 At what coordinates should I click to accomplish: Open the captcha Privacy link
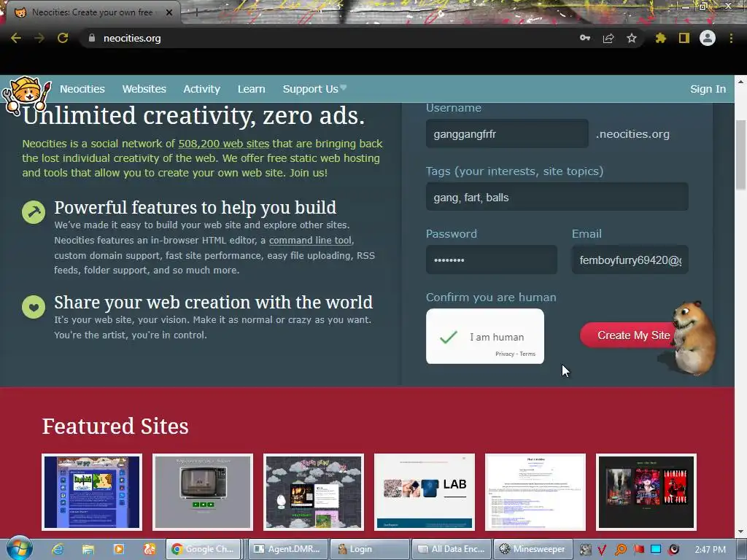[505, 354]
